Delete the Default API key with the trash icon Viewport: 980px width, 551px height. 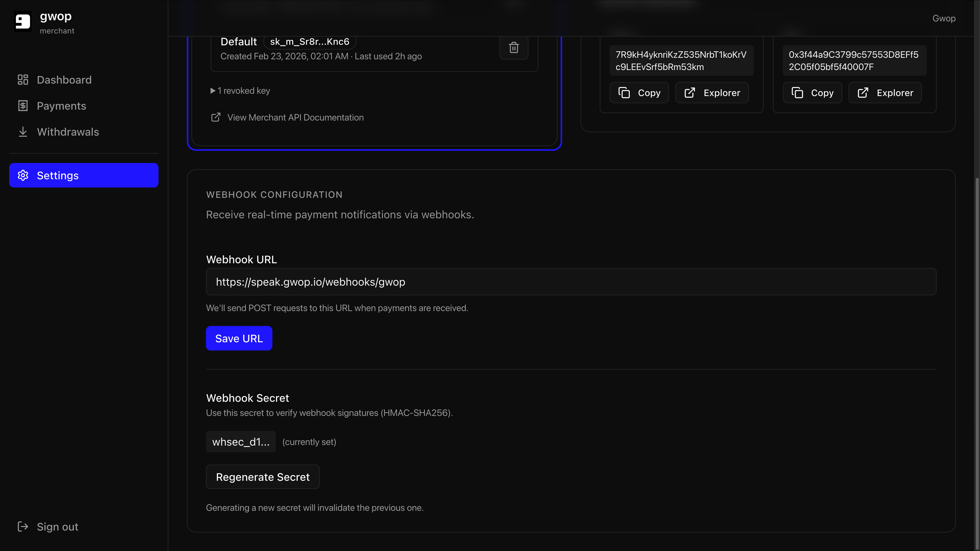tap(514, 47)
